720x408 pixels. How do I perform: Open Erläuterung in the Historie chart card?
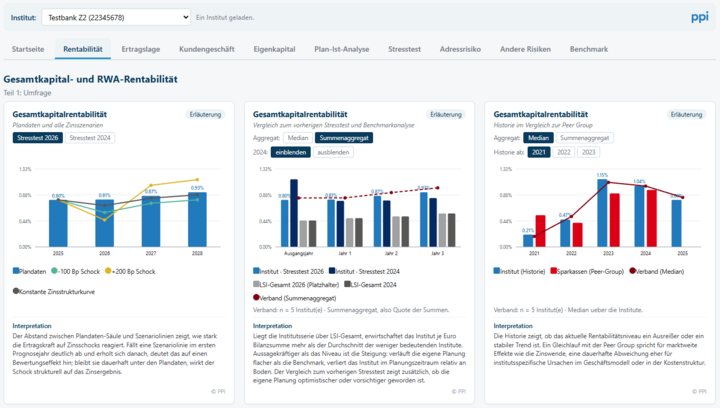tap(686, 114)
